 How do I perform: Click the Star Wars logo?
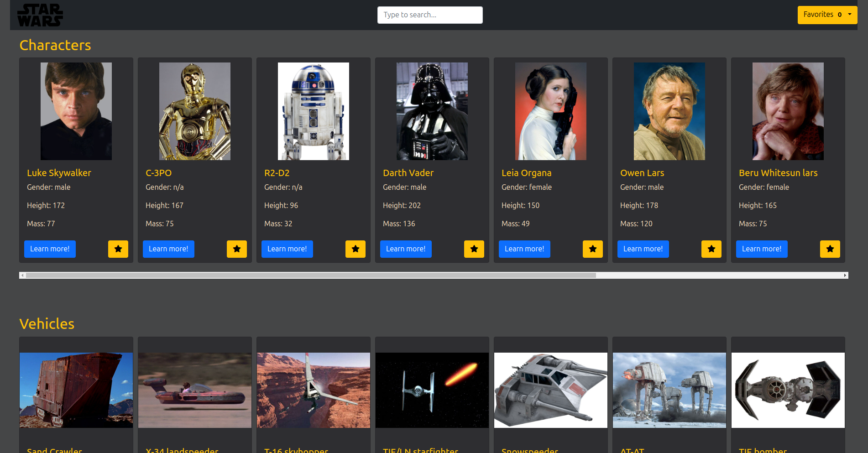40,15
